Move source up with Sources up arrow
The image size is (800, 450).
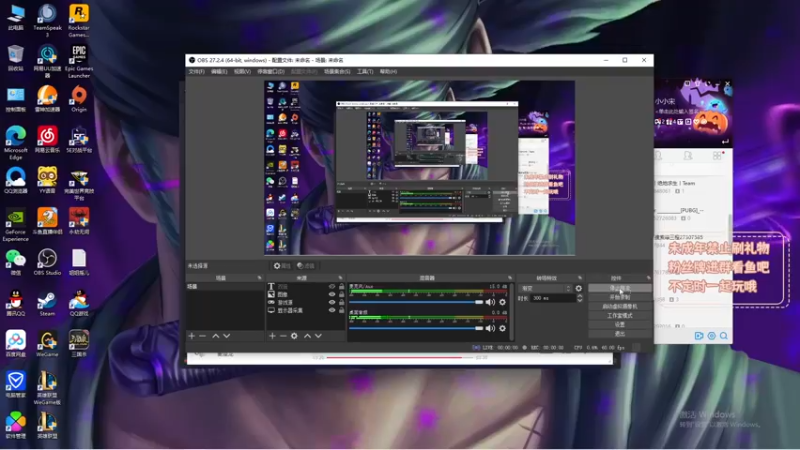pos(307,336)
